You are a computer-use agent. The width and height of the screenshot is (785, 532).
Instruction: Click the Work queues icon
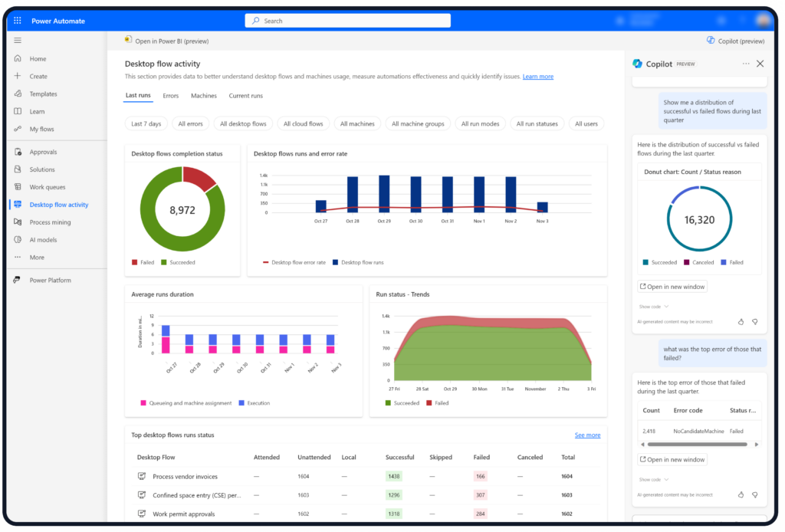[x=18, y=187]
